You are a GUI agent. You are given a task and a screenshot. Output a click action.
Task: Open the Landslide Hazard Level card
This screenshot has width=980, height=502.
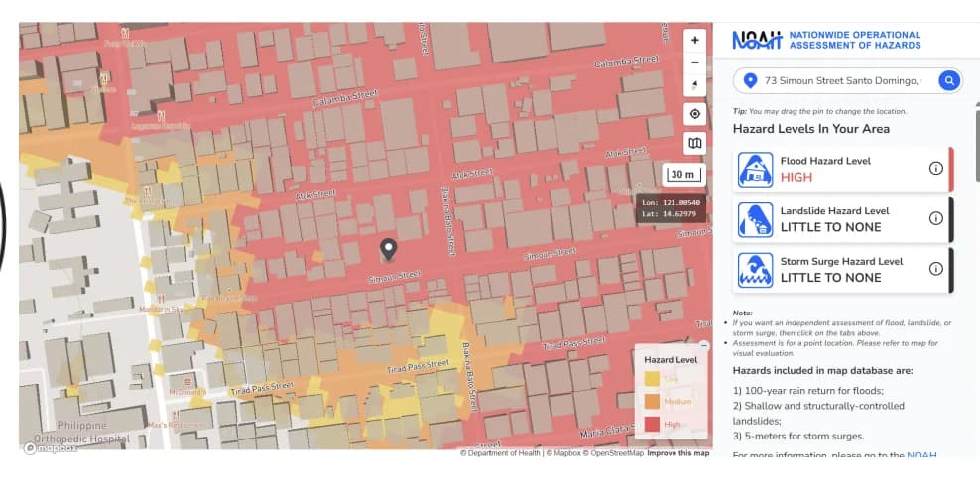click(x=843, y=219)
